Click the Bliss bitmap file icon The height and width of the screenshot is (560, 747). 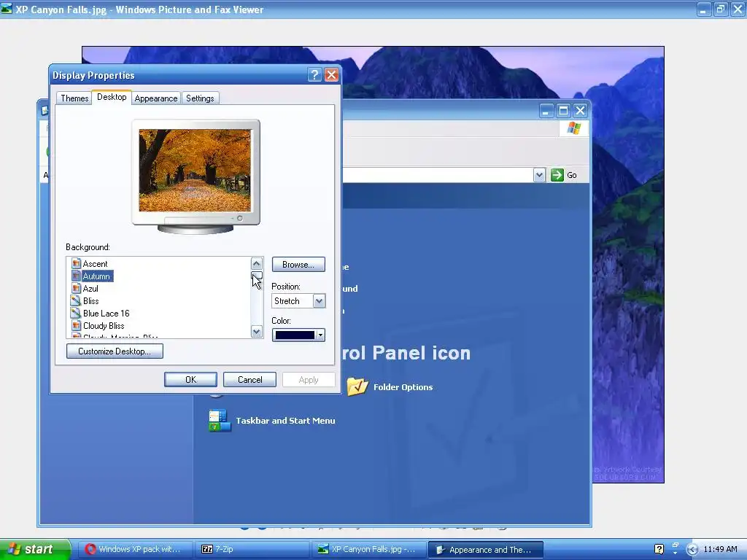(x=76, y=300)
